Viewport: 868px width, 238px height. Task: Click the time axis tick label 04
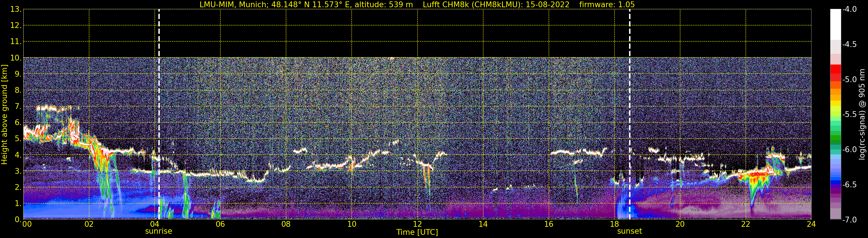[155, 224]
